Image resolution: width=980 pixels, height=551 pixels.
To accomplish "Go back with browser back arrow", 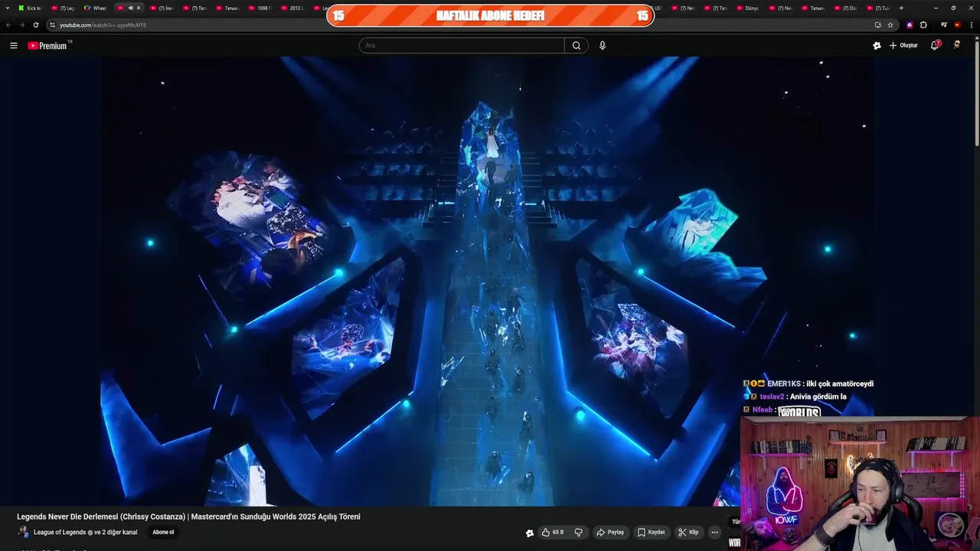I will coord(8,24).
